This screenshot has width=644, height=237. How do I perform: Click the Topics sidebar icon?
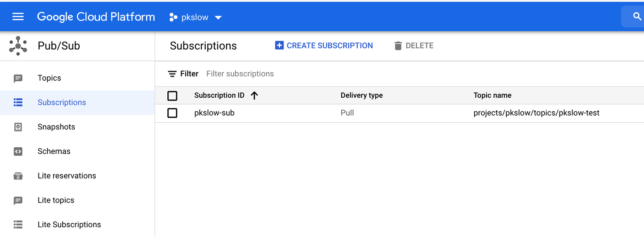pos(18,78)
